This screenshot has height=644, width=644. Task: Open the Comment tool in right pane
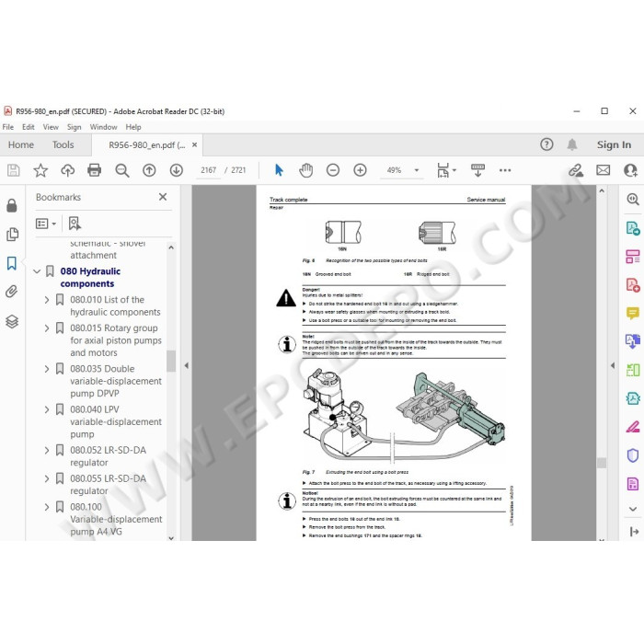(633, 314)
